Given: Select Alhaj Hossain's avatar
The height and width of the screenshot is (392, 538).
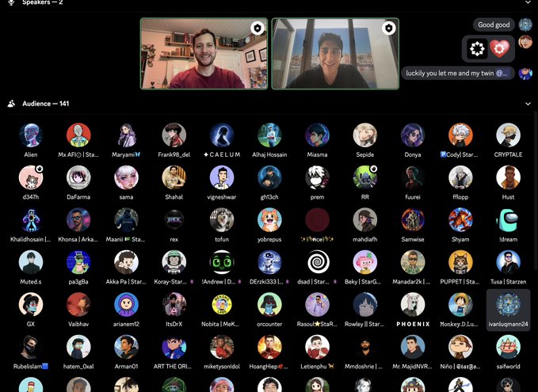Looking at the screenshot, I should click(269, 135).
